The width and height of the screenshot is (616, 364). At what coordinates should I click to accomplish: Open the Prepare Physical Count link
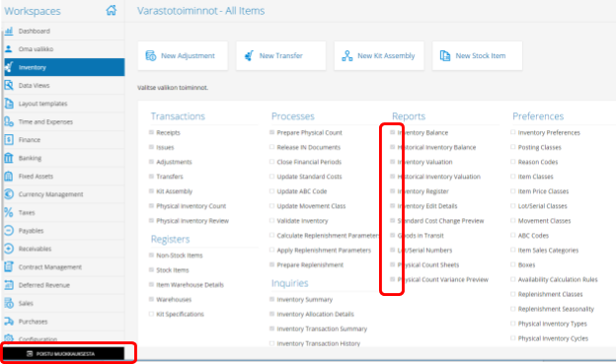(310, 132)
